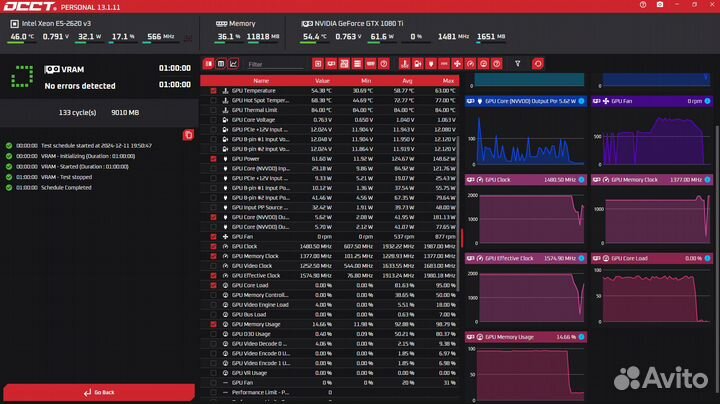Click the red clear log icon
The width and height of the screenshot is (720, 404).
(189, 134)
